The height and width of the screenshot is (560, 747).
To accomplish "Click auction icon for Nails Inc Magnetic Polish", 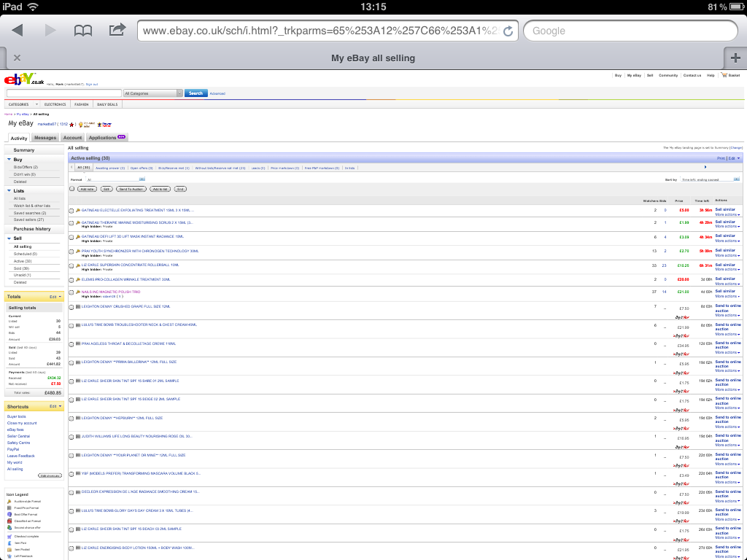I will (78, 292).
